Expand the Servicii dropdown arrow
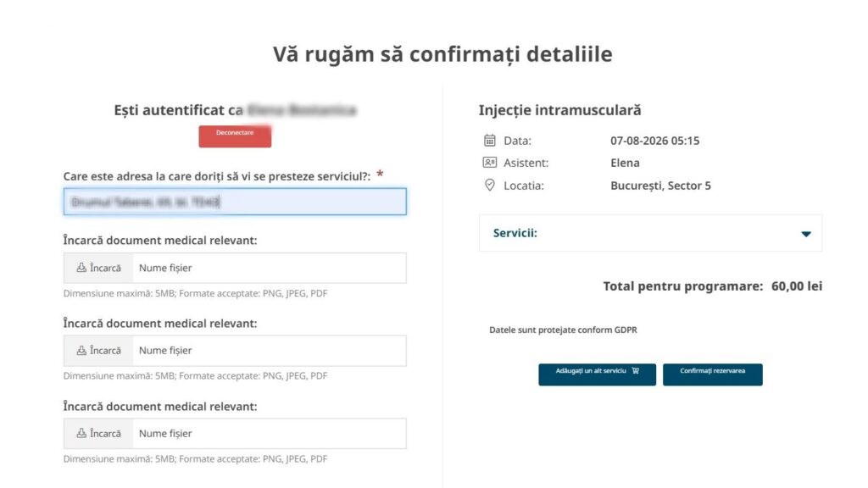The height and width of the screenshot is (488, 868). [x=806, y=234]
